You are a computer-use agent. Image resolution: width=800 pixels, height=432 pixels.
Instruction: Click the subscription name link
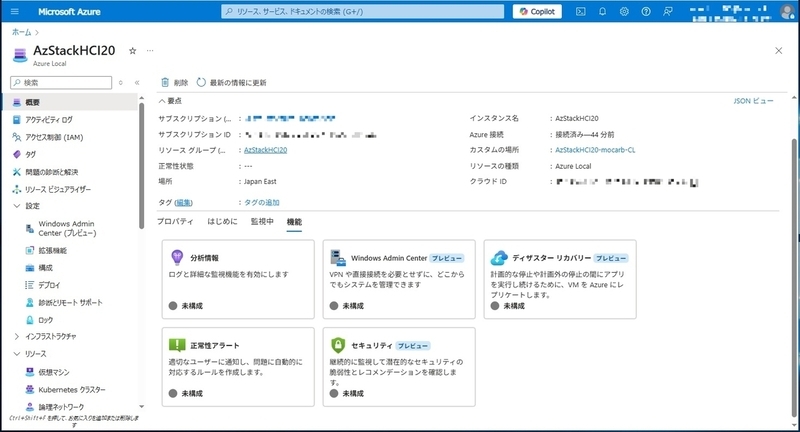pyautogui.click(x=290, y=118)
